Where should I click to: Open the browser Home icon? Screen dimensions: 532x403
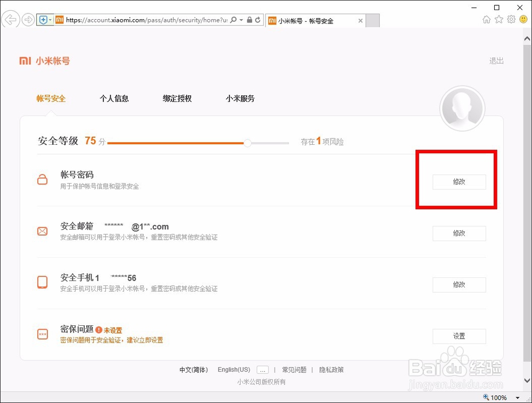[x=486, y=19]
